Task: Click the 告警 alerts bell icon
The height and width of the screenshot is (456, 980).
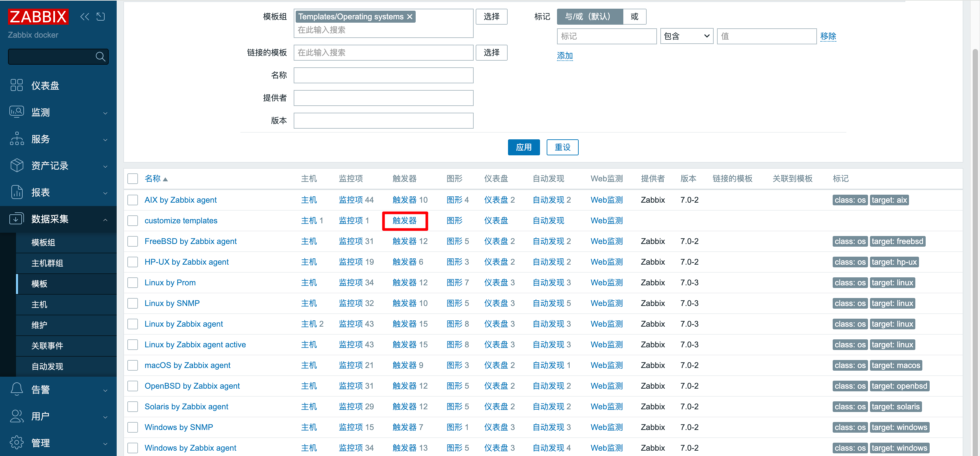Action: (16, 389)
